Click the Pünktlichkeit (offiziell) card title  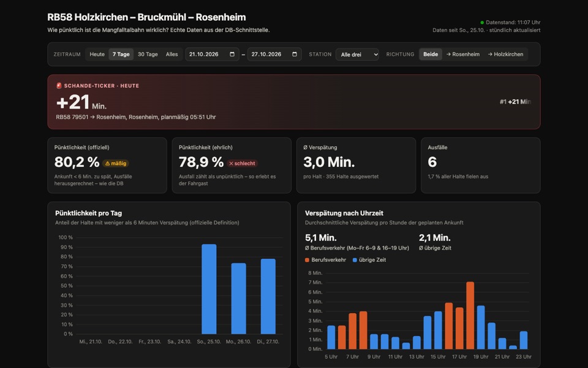(81, 148)
